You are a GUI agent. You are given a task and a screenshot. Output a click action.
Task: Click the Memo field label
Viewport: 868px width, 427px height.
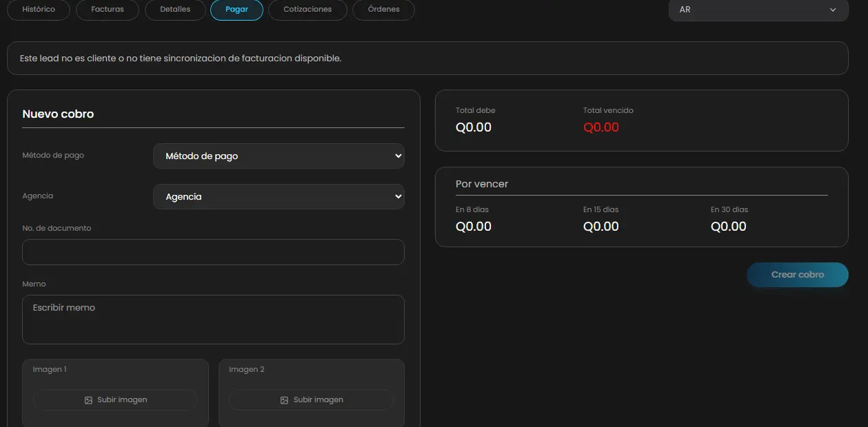[x=34, y=284]
